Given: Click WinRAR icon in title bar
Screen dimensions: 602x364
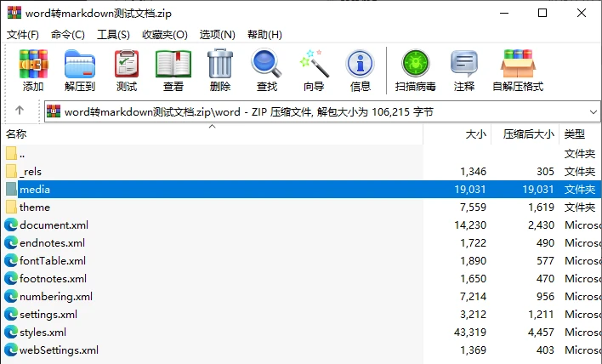Looking at the screenshot, I should pyautogui.click(x=14, y=13).
